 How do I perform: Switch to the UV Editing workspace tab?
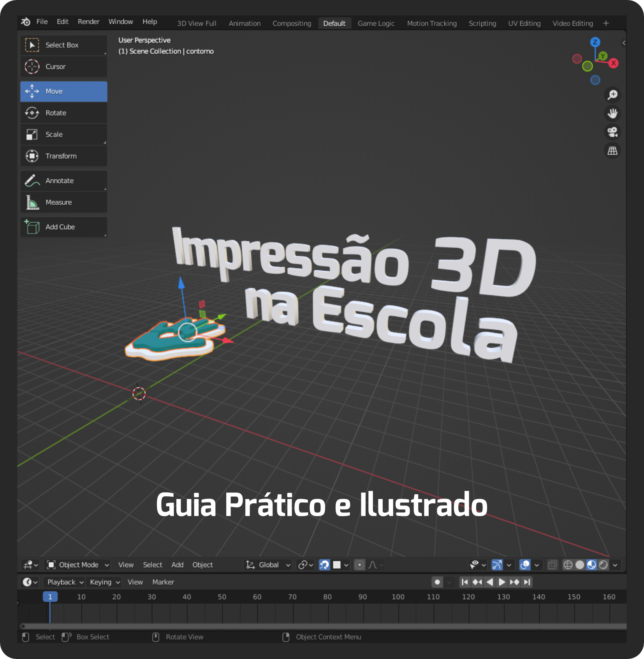pos(524,23)
